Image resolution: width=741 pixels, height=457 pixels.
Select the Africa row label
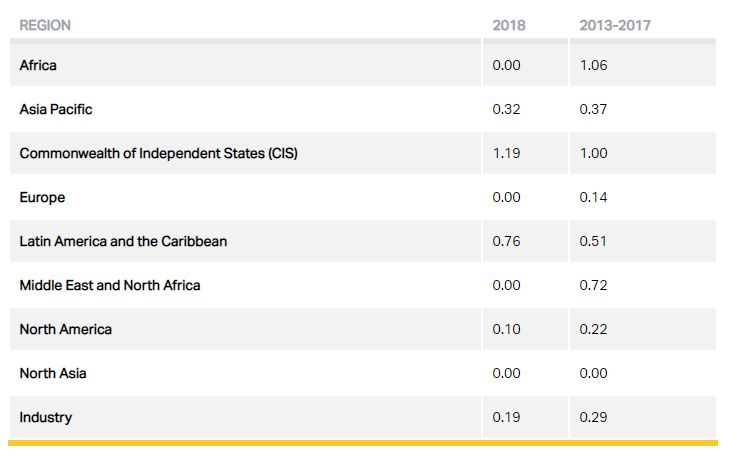(x=38, y=65)
